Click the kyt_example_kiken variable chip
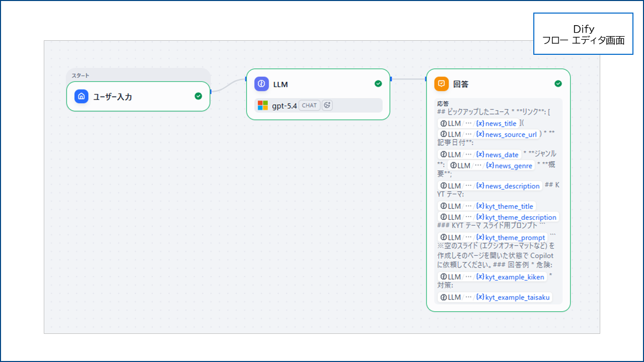644x362 pixels. tap(493, 277)
